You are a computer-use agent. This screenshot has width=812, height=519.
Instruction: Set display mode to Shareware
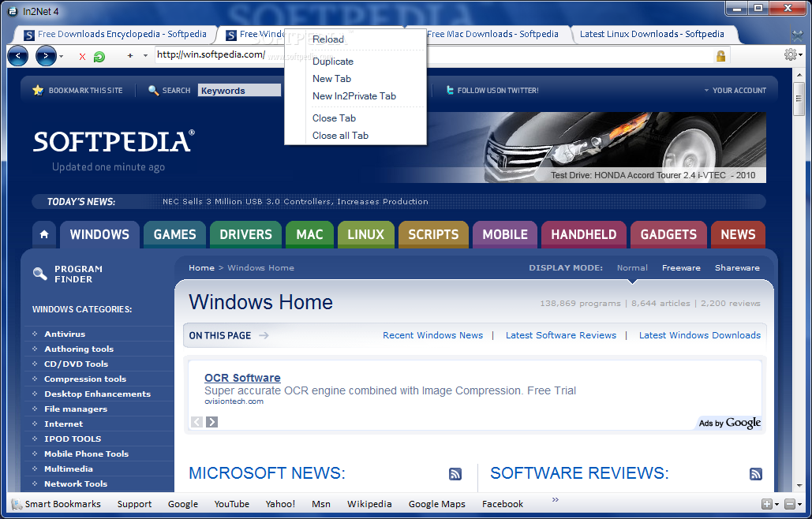pyautogui.click(x=737, y=267)
